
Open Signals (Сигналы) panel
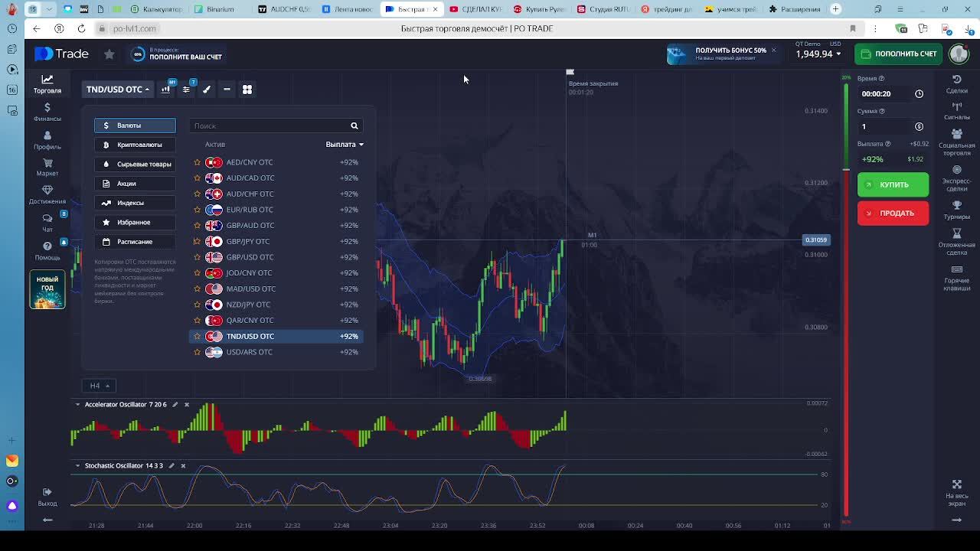[956, 111]
